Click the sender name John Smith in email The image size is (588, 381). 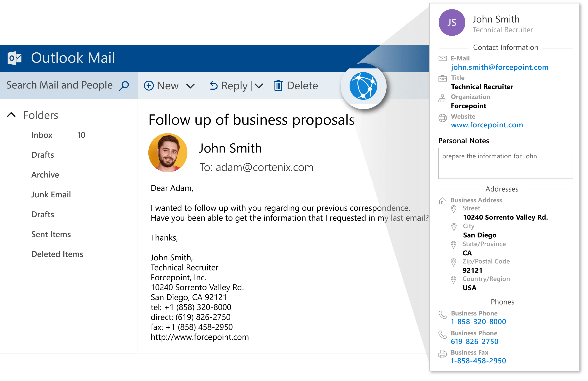click(x=230, y=148)
